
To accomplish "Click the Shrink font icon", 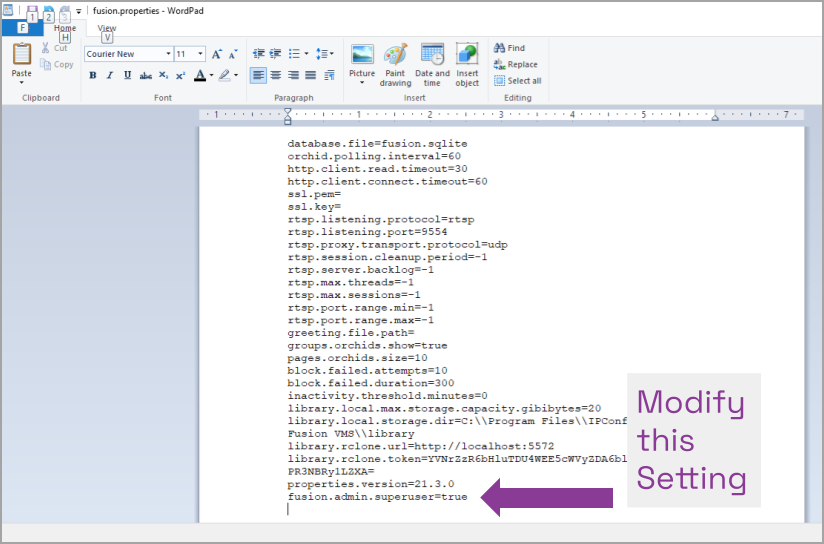I will (x=233, y=54).
